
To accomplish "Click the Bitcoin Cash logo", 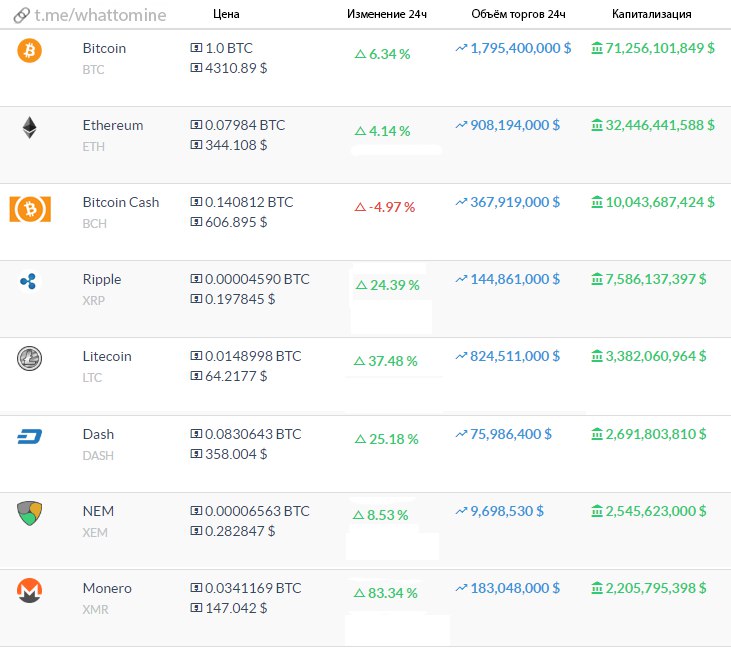I will [x=30, y=208].
